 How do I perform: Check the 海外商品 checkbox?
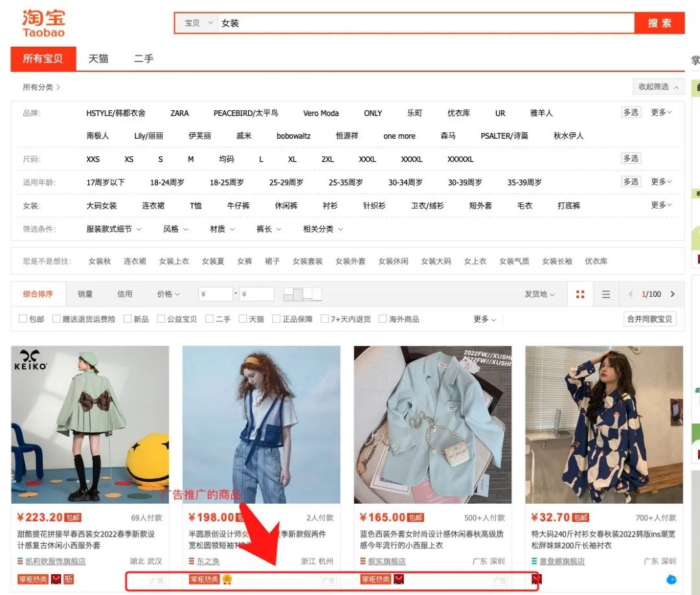pos(382,319)
